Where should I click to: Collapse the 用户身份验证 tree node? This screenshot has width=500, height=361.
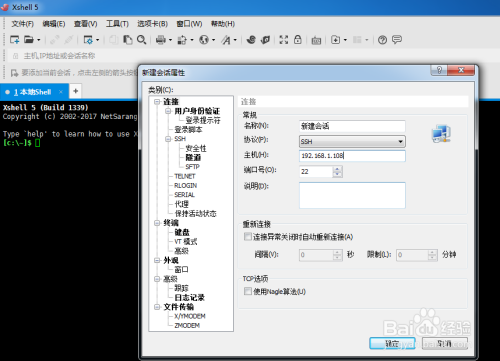(x=168, y=111)
